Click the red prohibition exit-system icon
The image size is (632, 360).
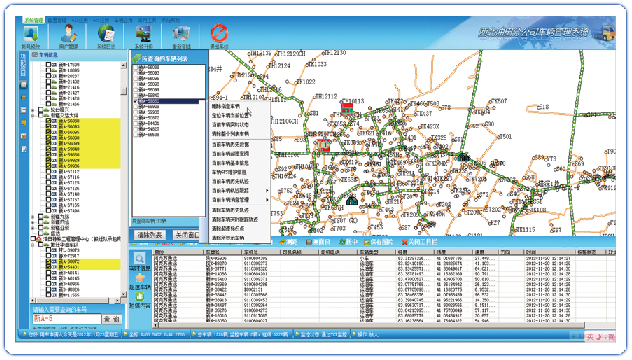pos(219,33)
